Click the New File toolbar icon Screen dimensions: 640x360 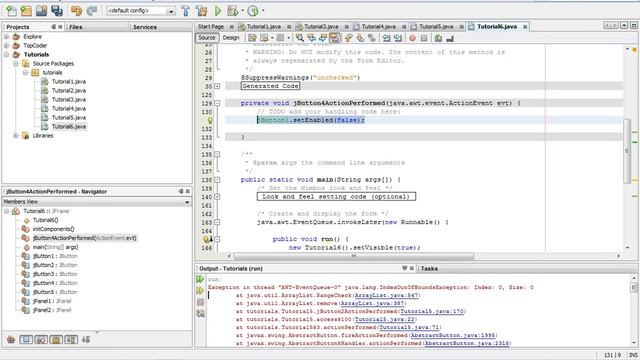tap(11, 11)
